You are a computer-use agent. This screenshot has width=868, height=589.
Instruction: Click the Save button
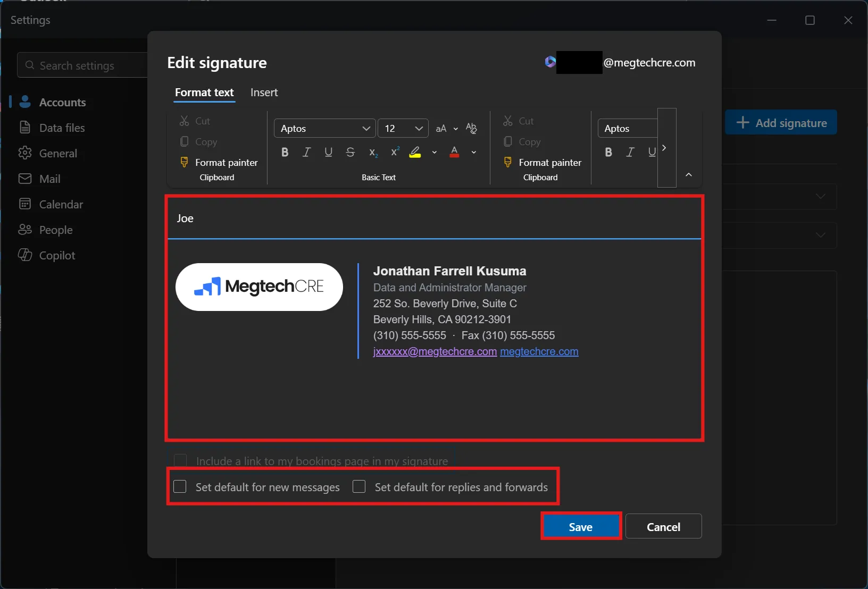[x=581, y=527]
